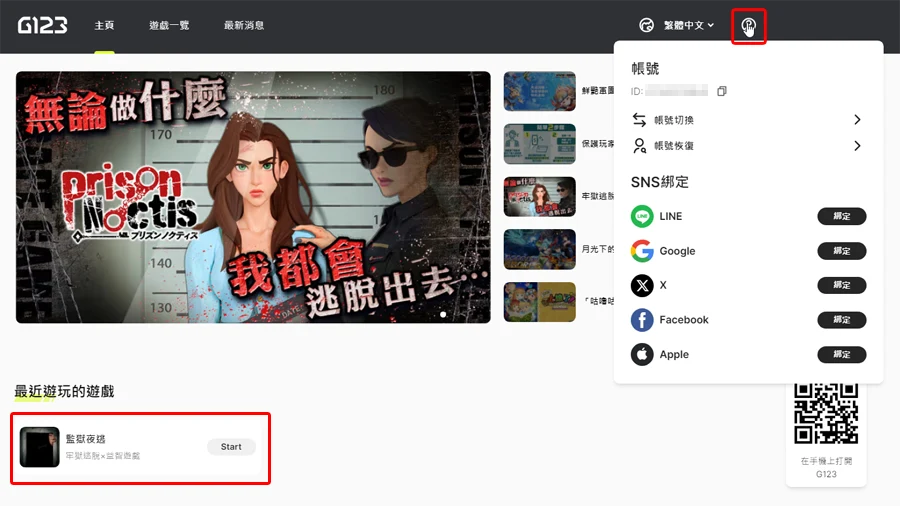Start the 監獄夜逃 game
Viewport: 900px width, 506px height.
(231, 447)
